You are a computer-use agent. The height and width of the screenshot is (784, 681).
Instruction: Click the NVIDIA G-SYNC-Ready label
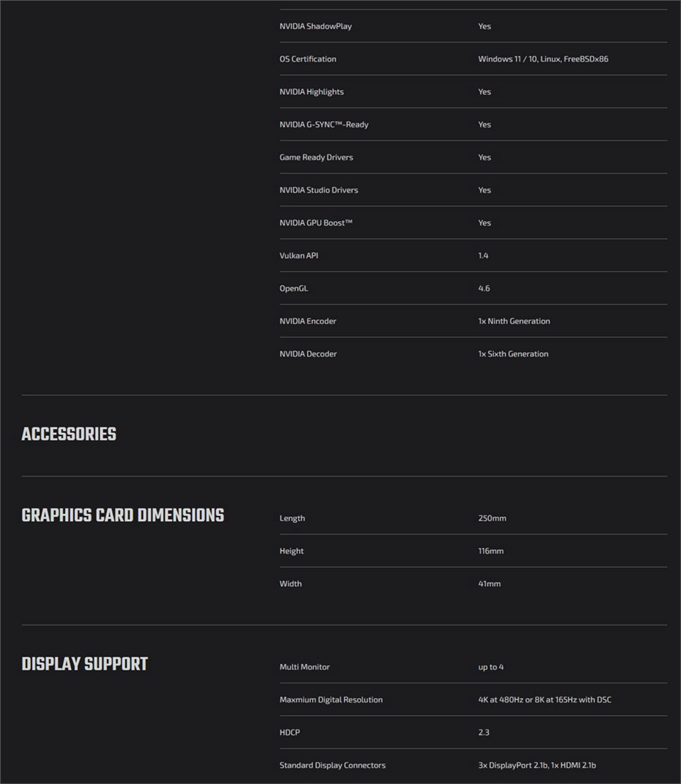click(x=323, y=125)
